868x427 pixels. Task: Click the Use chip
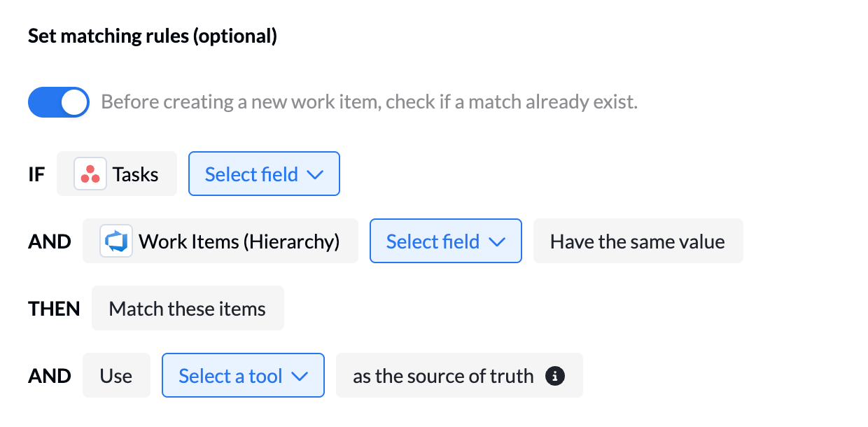[x=116, y=376]
